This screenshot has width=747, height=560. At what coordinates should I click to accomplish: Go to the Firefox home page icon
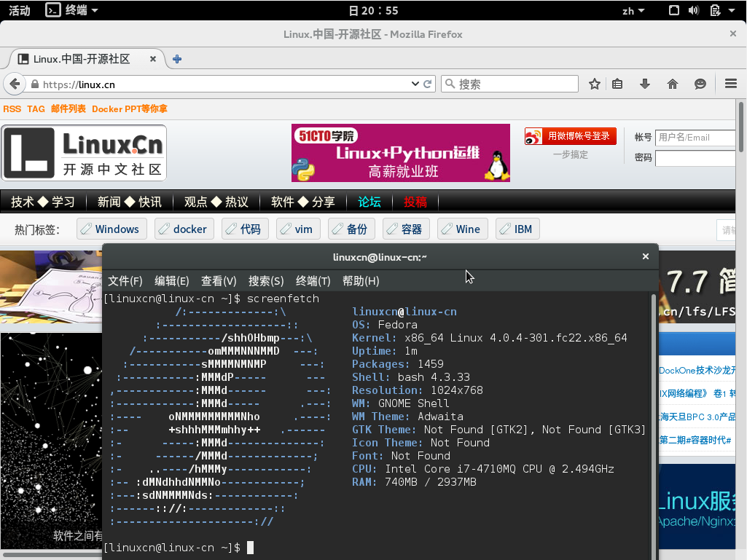pos(673,84)
